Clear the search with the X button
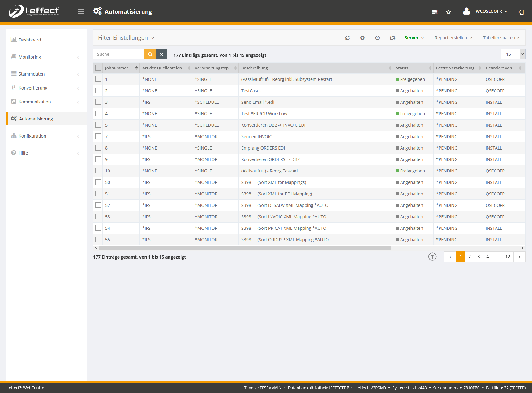The image size is (532, 393). click(x=161, y=54)
